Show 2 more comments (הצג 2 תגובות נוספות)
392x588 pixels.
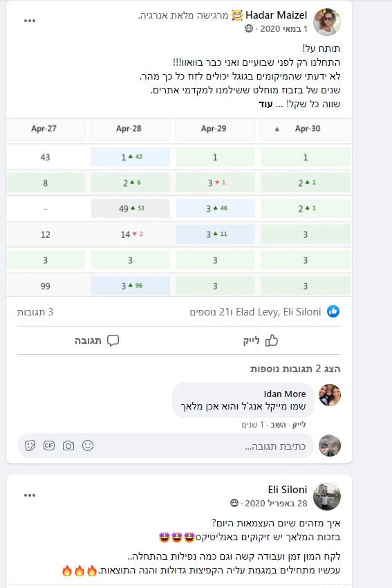tap(295, 369)
